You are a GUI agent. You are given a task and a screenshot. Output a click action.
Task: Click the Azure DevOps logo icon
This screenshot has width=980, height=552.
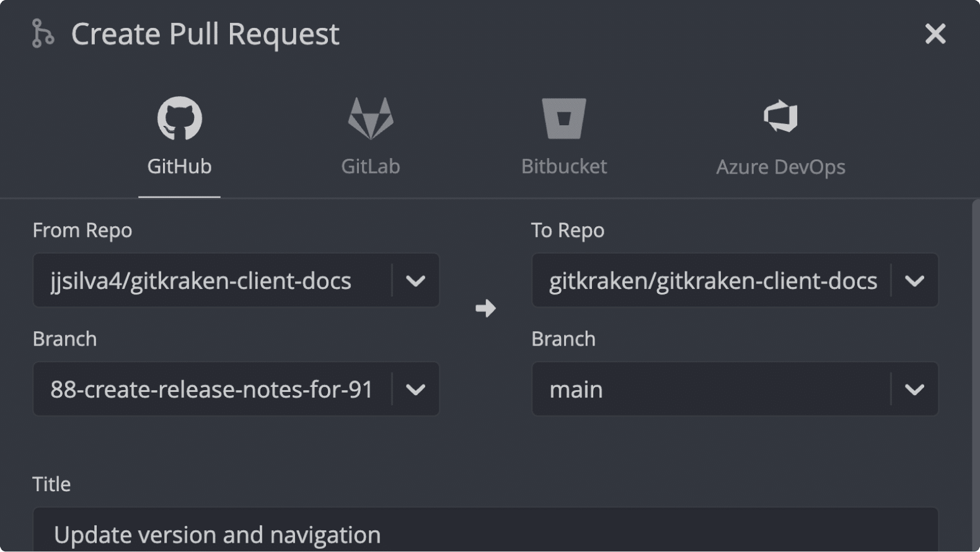[780, 117]
